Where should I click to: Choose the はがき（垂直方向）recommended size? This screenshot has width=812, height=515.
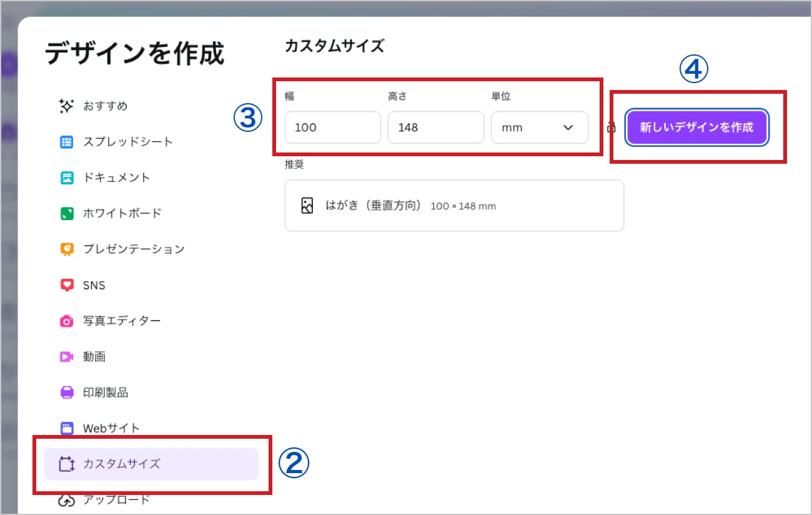454,205
